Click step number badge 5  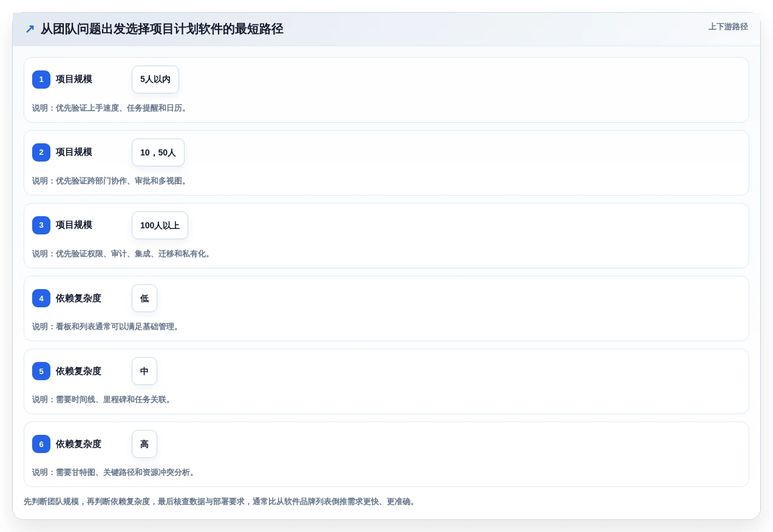(41, 371)
